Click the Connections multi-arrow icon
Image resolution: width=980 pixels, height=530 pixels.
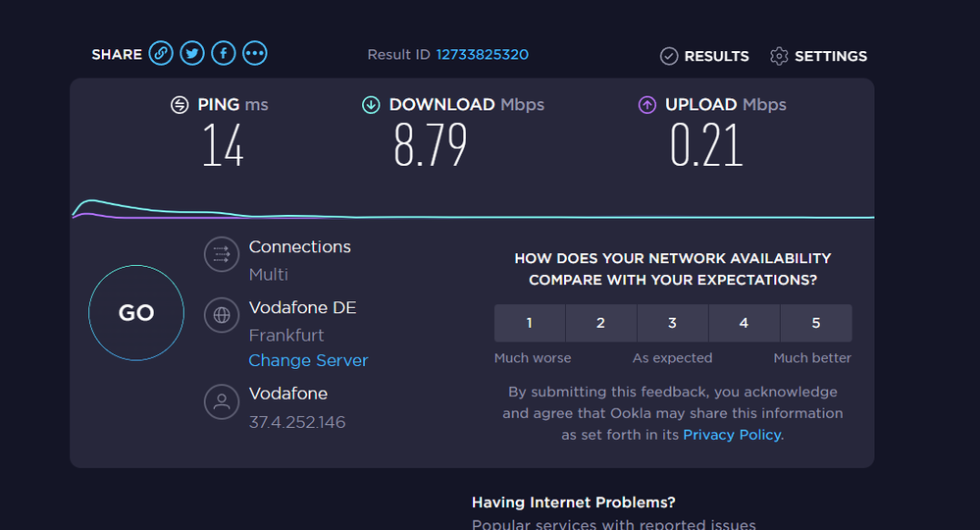(222, 255)
